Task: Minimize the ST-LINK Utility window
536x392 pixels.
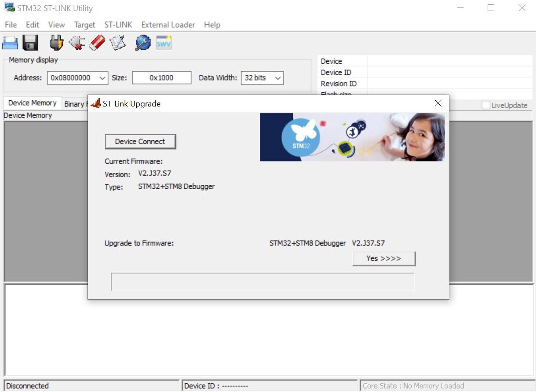Action: click(460, 8)
